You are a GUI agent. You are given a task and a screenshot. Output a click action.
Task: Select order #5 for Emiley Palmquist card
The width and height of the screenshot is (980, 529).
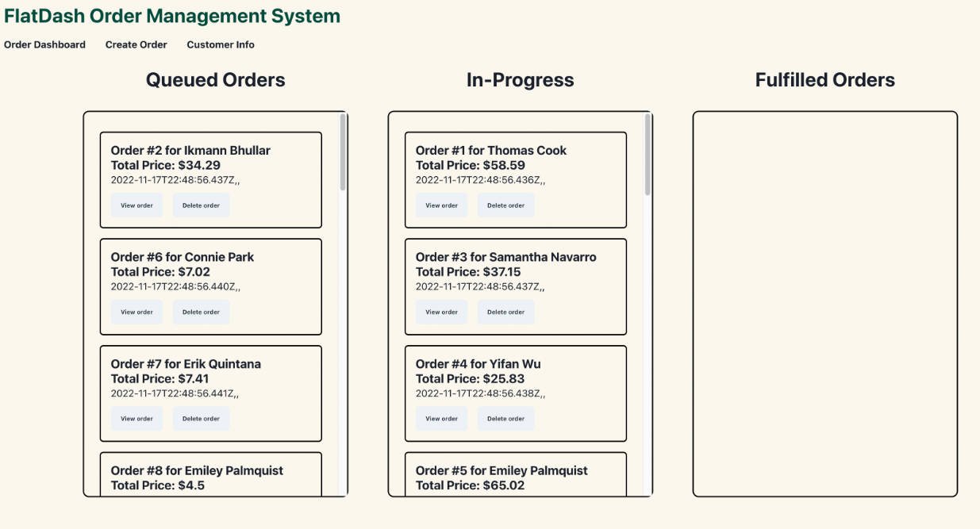[x=516, y=474]
